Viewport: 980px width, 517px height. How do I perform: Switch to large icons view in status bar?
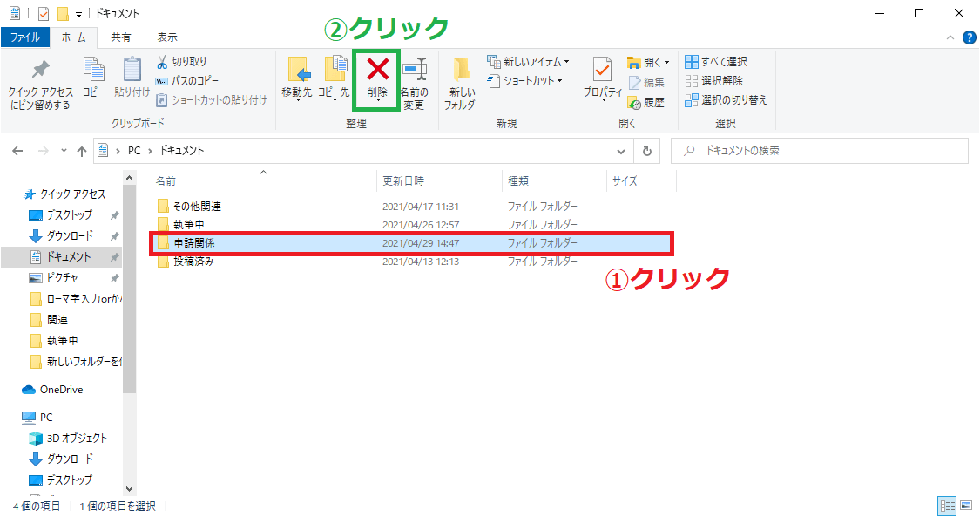point(966,506)
